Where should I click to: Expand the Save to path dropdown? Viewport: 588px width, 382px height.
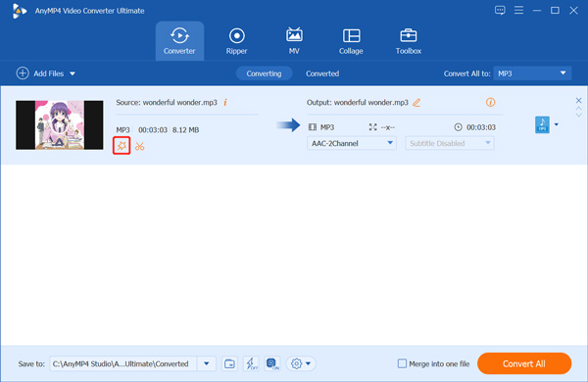click(x=206, y=363)
